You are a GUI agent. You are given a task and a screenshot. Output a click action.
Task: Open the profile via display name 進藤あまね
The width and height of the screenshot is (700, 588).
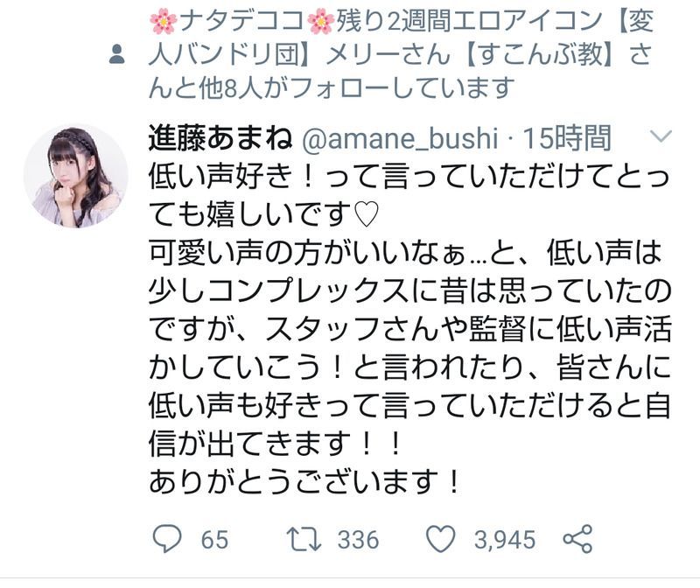click(x=220, y=137)
